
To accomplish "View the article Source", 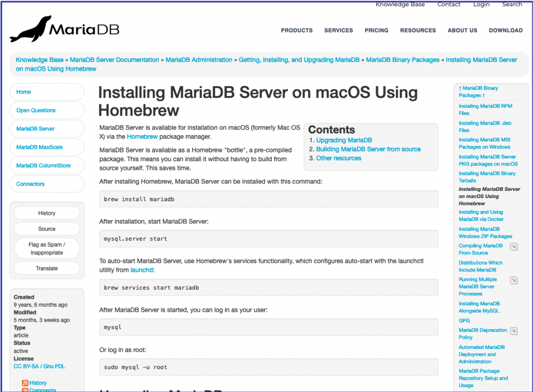I will (47, 229).
